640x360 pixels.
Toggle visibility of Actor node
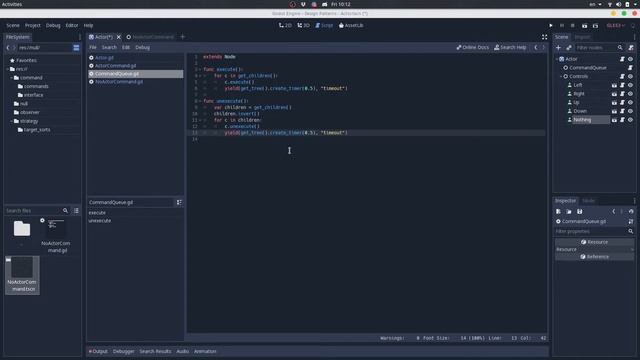tap(631, 59)
